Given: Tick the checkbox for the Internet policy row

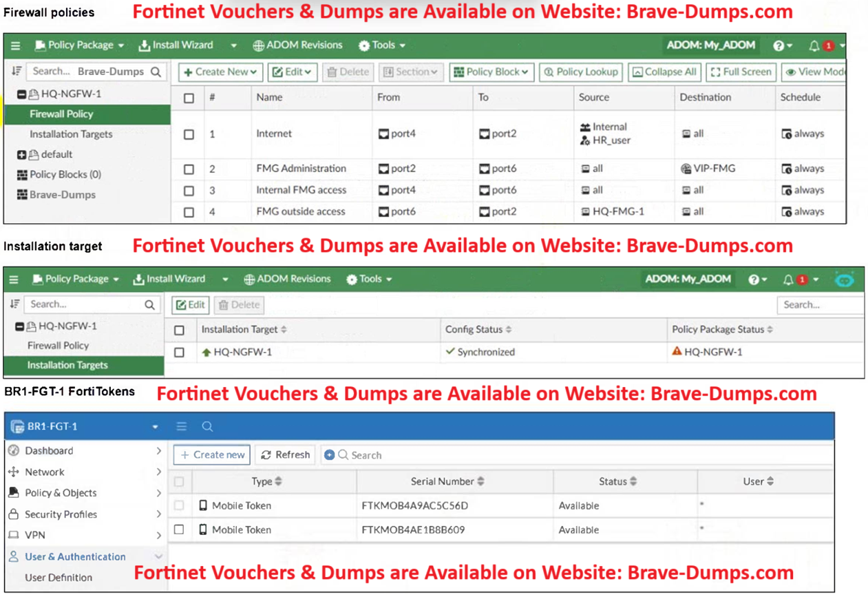Looking at the screenshot, I should (189, 135).
